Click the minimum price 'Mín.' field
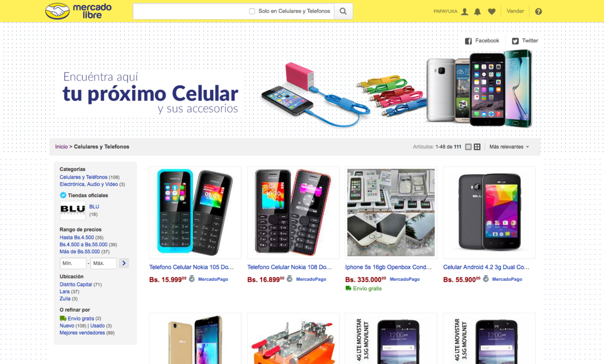This screenshot has width=604, height=364. [x=72, y=263]
